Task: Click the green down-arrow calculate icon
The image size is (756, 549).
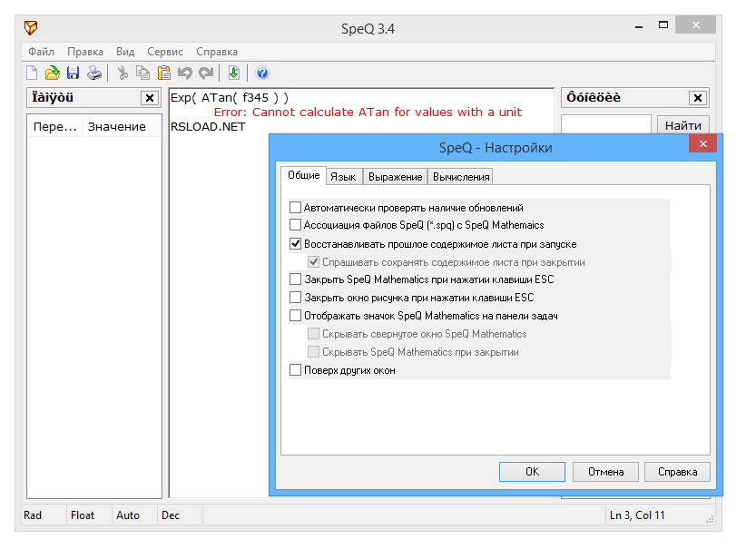Action: (234, 73)
